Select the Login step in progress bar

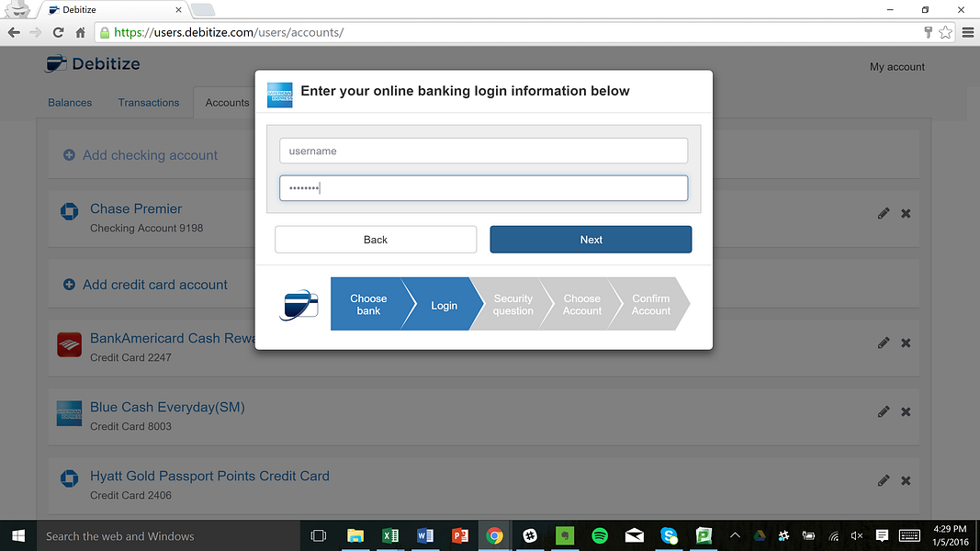(444, 305)
